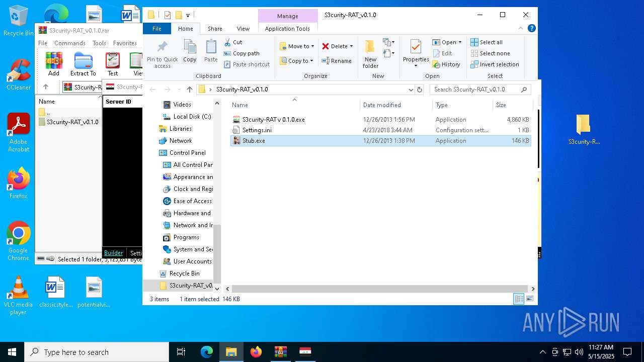Select Libraries in navigation pane

click(176, 129)
